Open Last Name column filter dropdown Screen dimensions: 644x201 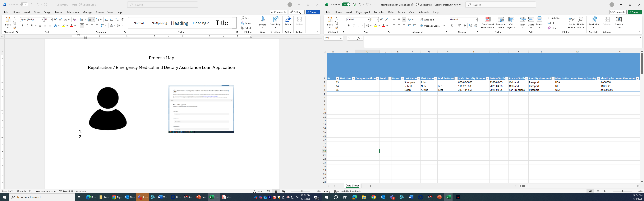click(418, 78)
